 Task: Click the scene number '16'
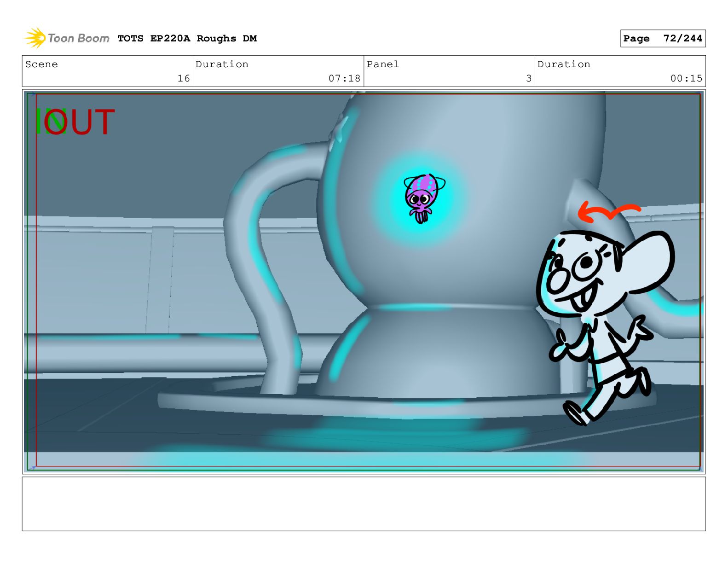tap(184, 79)
